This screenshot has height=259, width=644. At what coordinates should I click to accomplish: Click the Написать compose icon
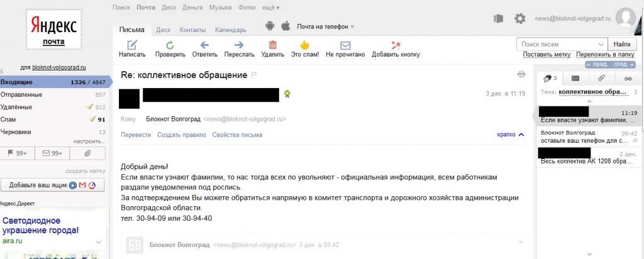(132, 45)
